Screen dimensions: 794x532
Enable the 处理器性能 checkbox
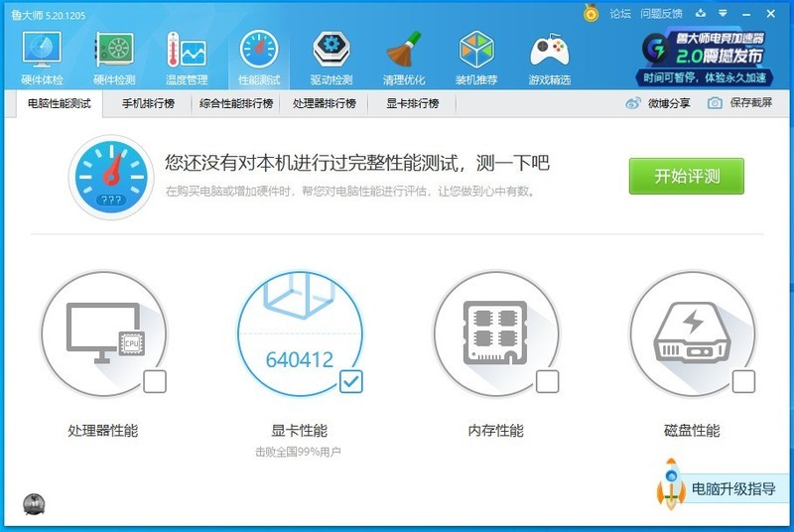click(155, 382)
